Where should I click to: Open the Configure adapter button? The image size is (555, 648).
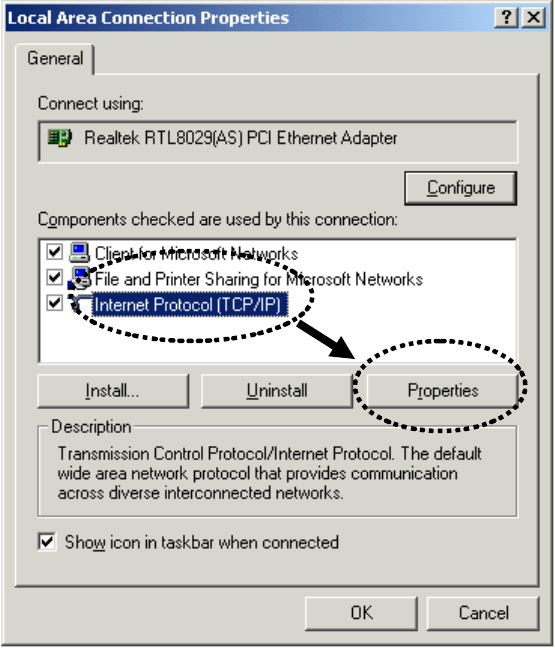461,188
